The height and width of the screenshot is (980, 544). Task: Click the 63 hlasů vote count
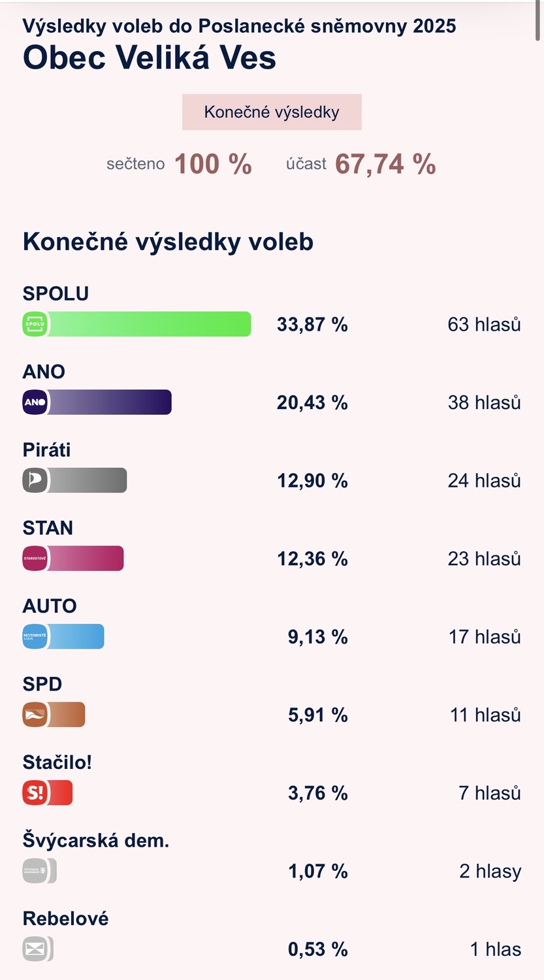(x=484, y=324)
